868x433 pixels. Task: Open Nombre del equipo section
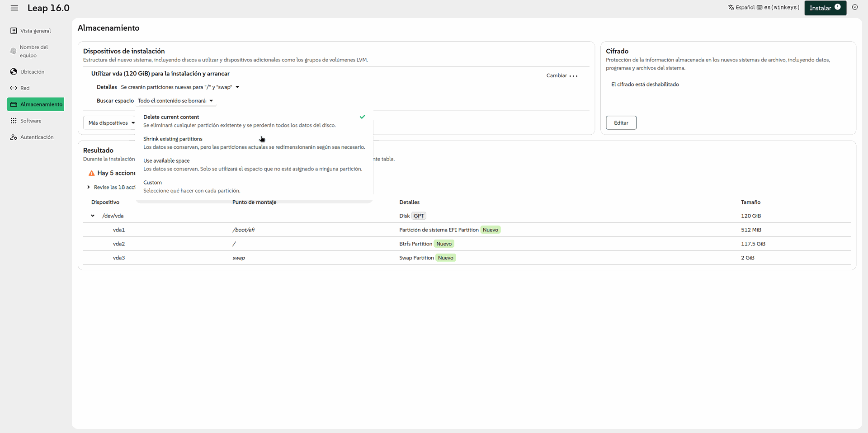coord(33,51)
